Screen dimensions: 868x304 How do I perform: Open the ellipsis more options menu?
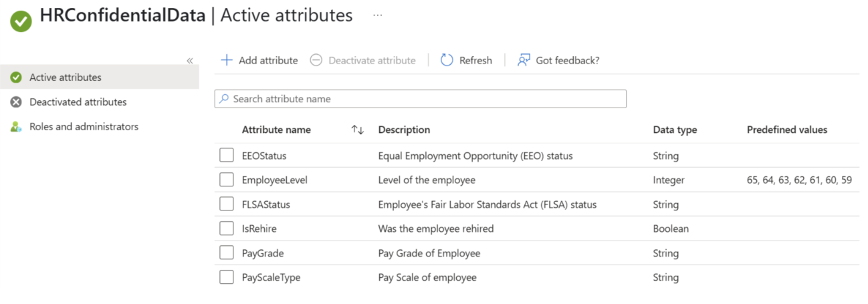(377, 15)
